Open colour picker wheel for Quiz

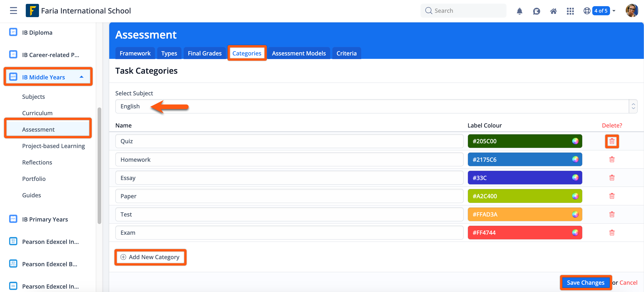[575, 141]
